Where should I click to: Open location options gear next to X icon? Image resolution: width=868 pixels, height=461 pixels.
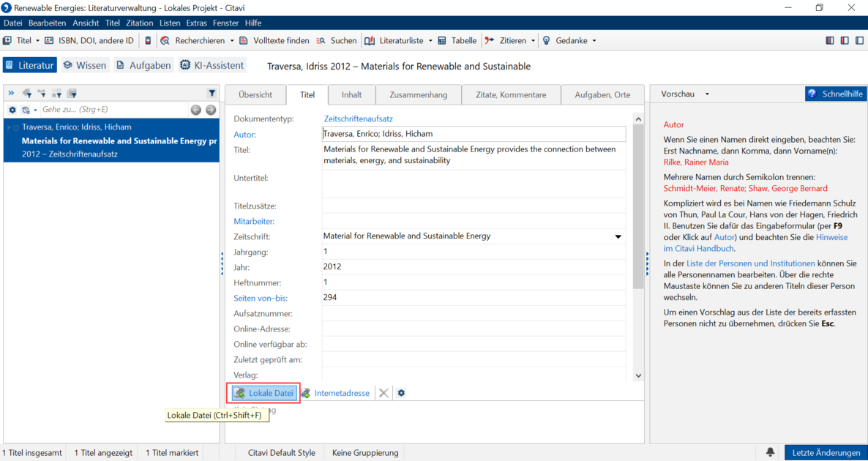click(401, 393)
